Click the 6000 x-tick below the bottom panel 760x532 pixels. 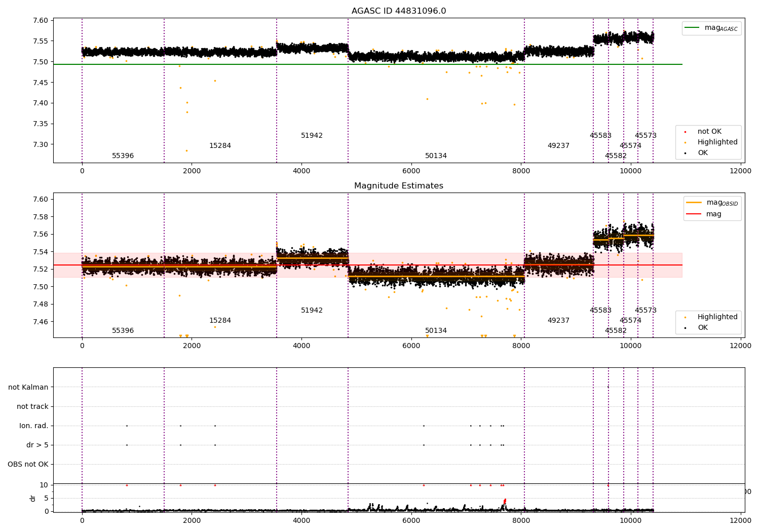[x=411, y=520]
